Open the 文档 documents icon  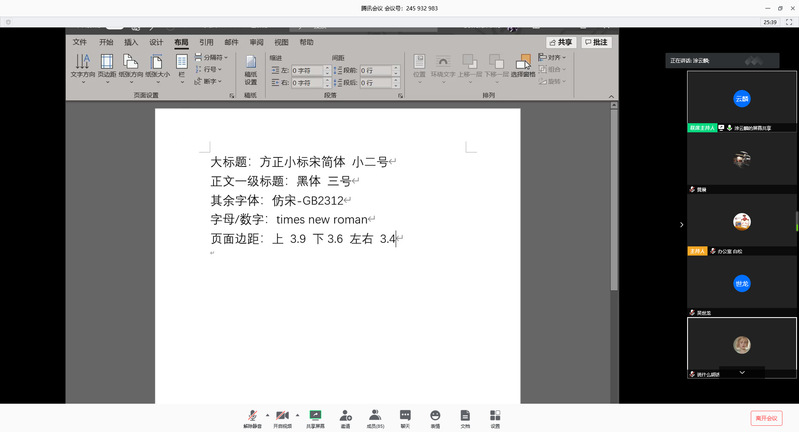pyautogui.click(x=465, y=416)
